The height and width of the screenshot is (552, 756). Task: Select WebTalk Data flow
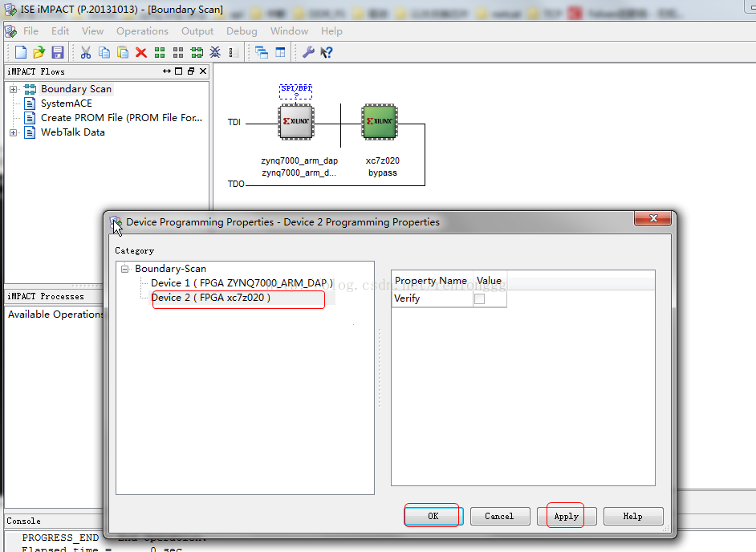point(73,132)
